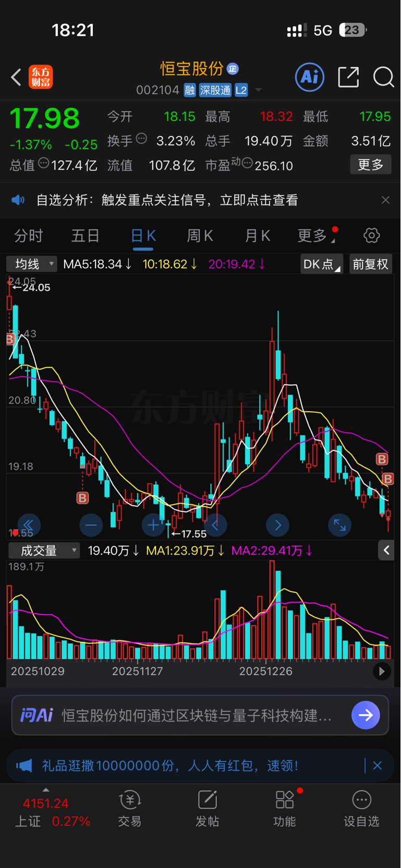401x868 pixels.
Task: Expand chart to fullscreen icon
Action: [x=339, y=525]
